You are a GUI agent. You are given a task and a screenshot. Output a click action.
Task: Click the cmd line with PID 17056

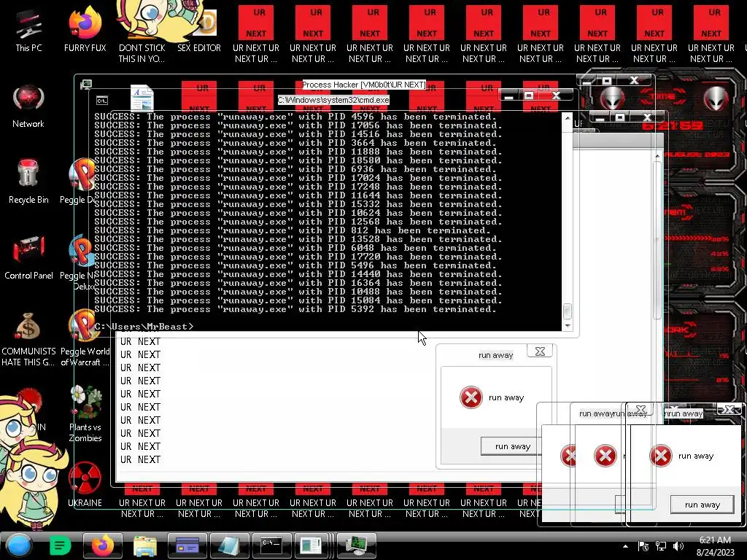point(298,125)
